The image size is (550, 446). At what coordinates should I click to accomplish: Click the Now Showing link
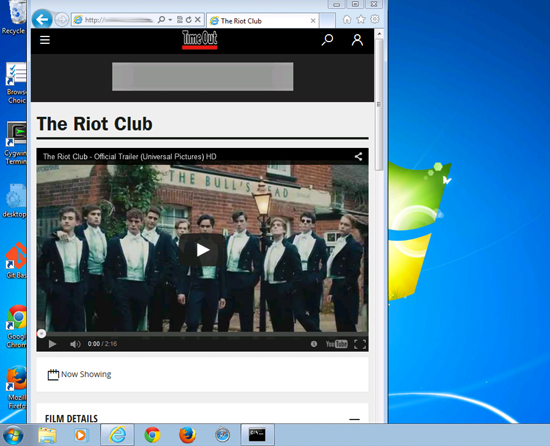[79, 374]
